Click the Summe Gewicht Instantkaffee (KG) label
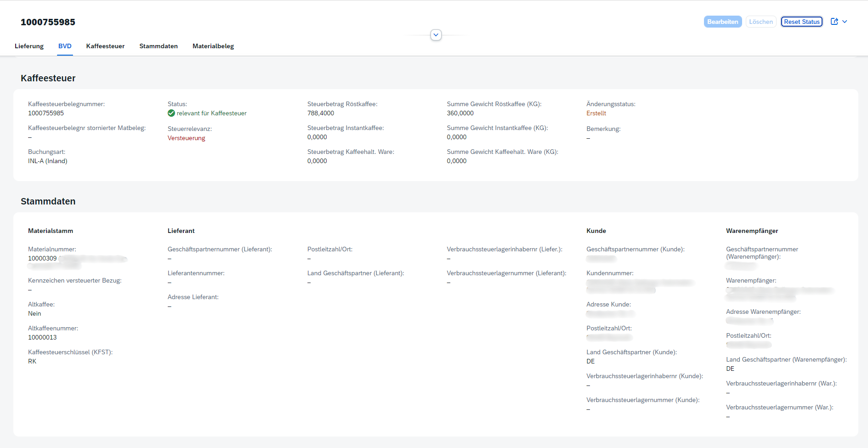 click(x=497, y=128)
